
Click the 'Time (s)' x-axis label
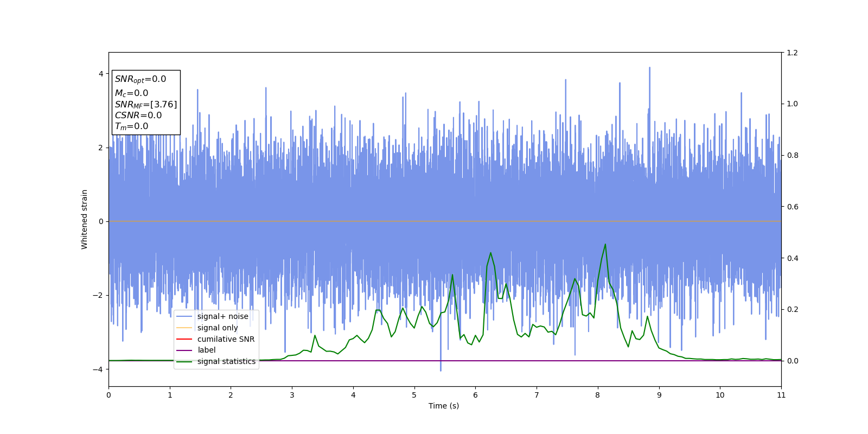444,406
